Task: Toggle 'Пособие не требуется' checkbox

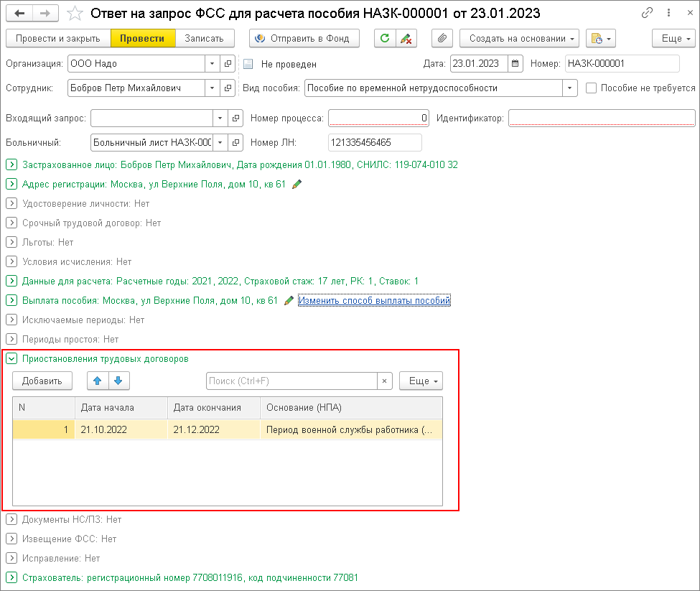Action: point(591,88)
